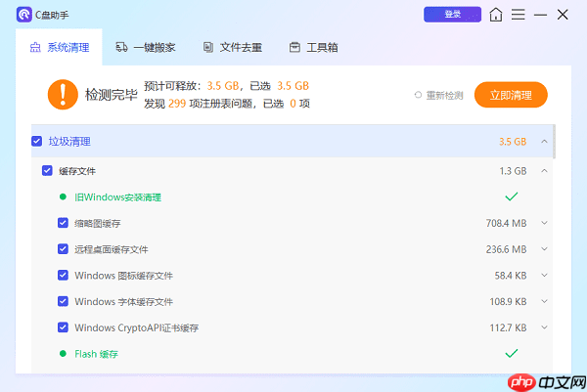Toggle the Windows 字体缓存文件 checkbox
This screenshot has height=392, width=587.
point(63,301)
